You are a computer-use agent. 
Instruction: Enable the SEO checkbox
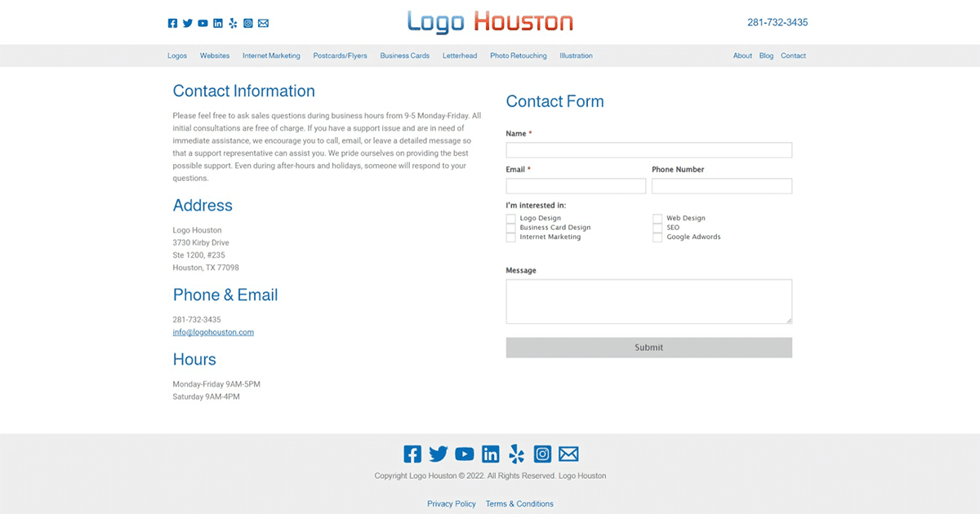(657, 228)
